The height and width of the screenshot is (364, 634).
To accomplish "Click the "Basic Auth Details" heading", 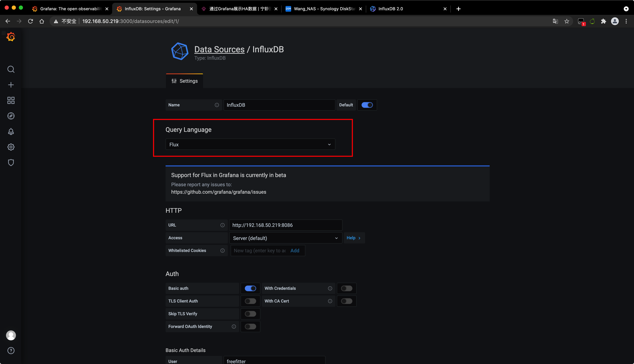I will pos(185,350).
